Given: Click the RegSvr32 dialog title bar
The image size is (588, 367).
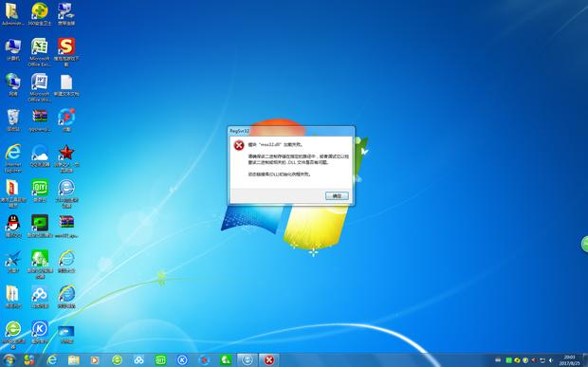Looking at the screenshot, I should pos(291,131).
